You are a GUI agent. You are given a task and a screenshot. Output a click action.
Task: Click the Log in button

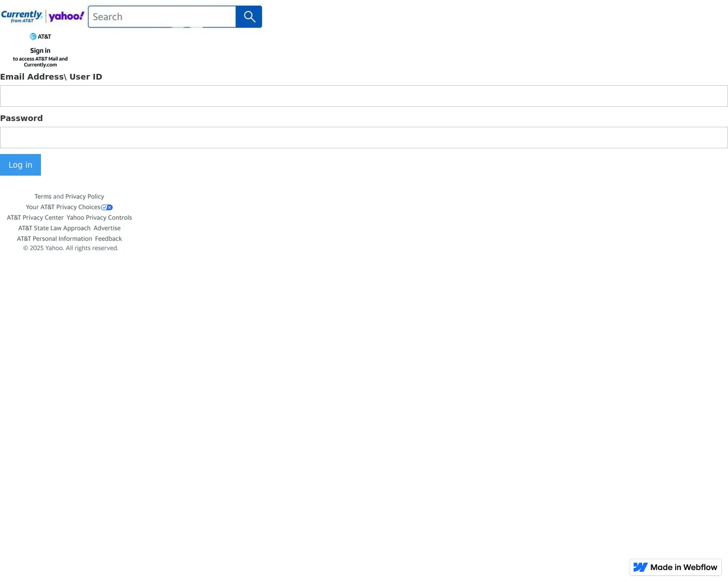pos(20,165)
